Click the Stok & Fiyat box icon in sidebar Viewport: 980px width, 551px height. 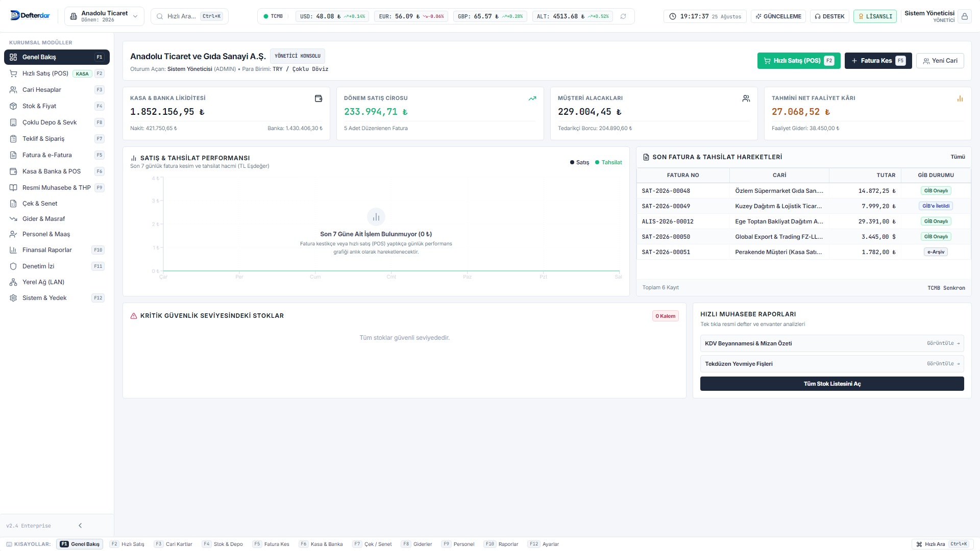[x=13, y=106]
